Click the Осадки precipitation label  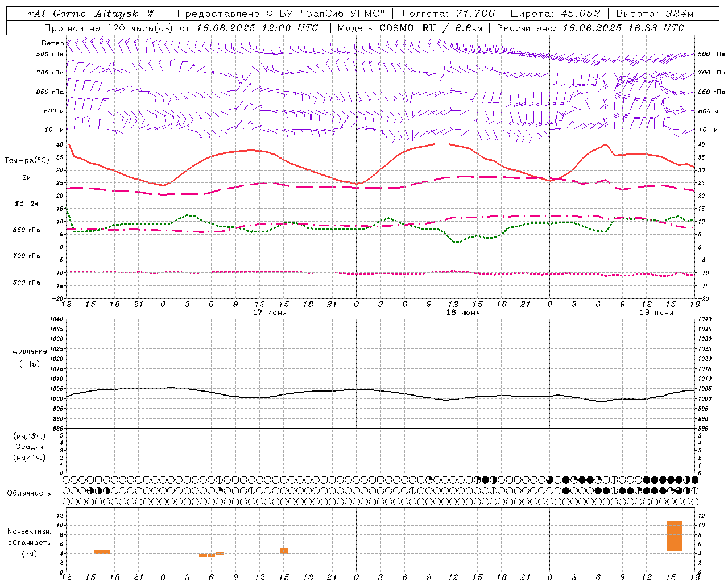coord(30,447)
